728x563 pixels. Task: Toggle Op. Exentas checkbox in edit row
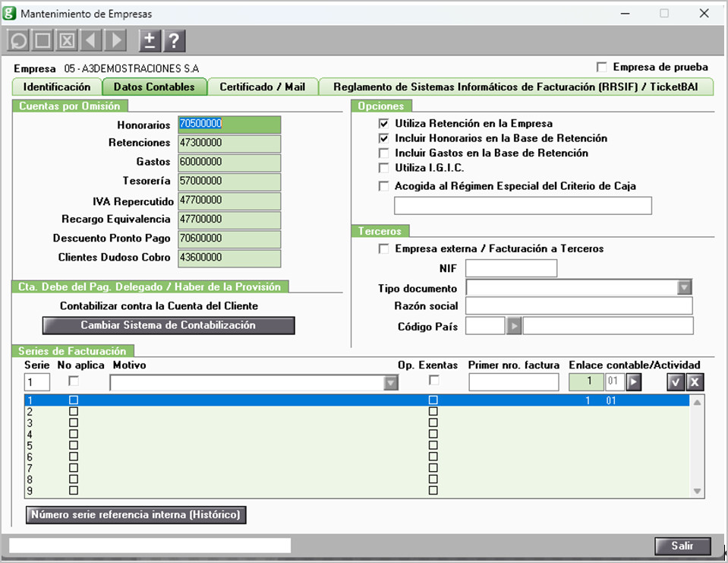click(x=433, y=381)
